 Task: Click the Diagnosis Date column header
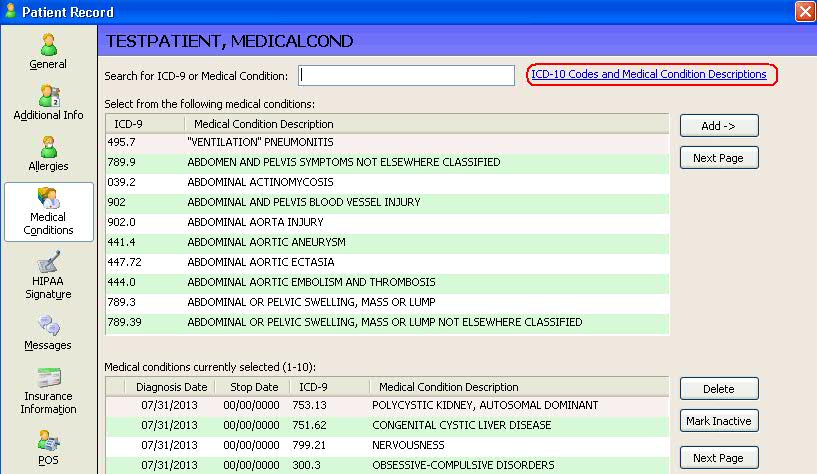click(x=171, y=387)
